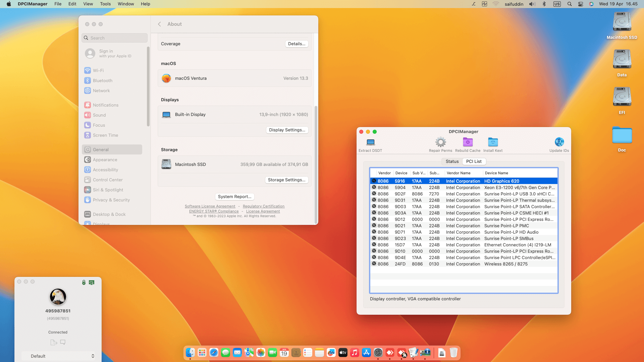This screenshot has width=644, height=362.
Task: Toggle the connection permission icon in AnyDesk window
Action: click(x=84, y=282)
